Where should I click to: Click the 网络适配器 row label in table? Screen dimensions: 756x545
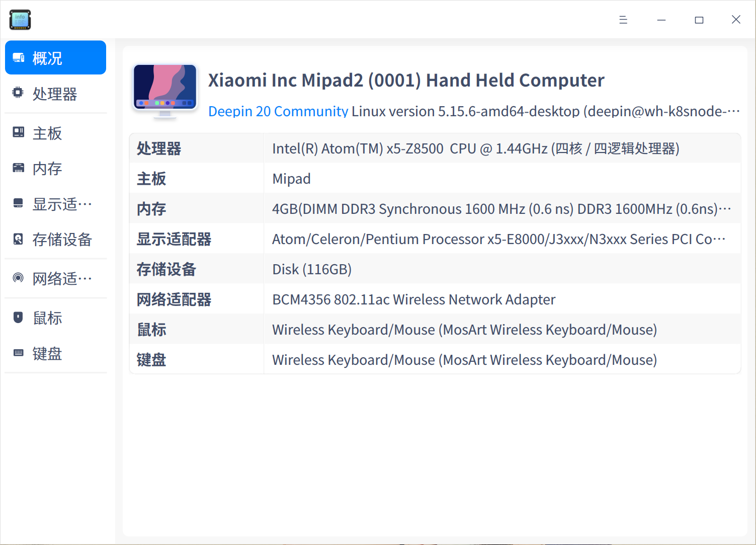tap(174, 299)
